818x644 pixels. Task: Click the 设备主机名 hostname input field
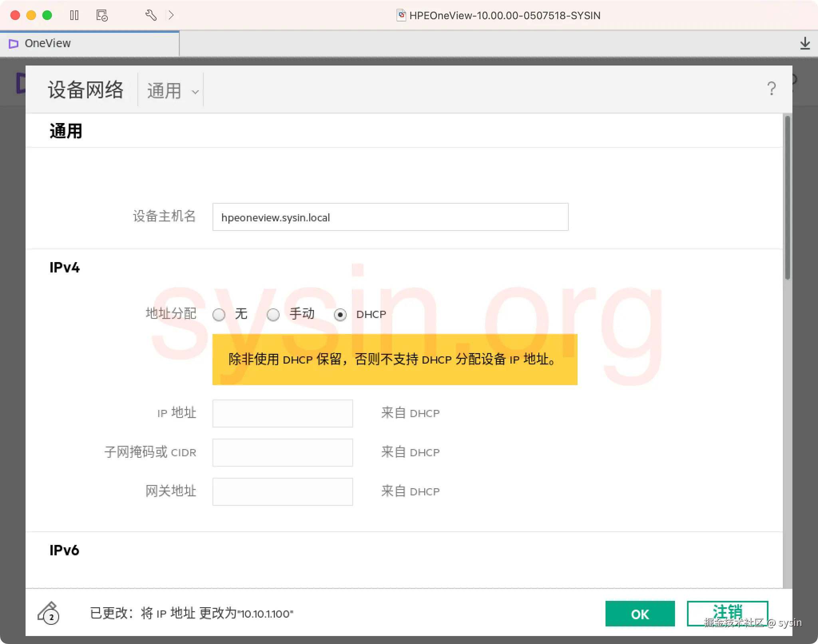pyautogui.click(x=390, y=217)
